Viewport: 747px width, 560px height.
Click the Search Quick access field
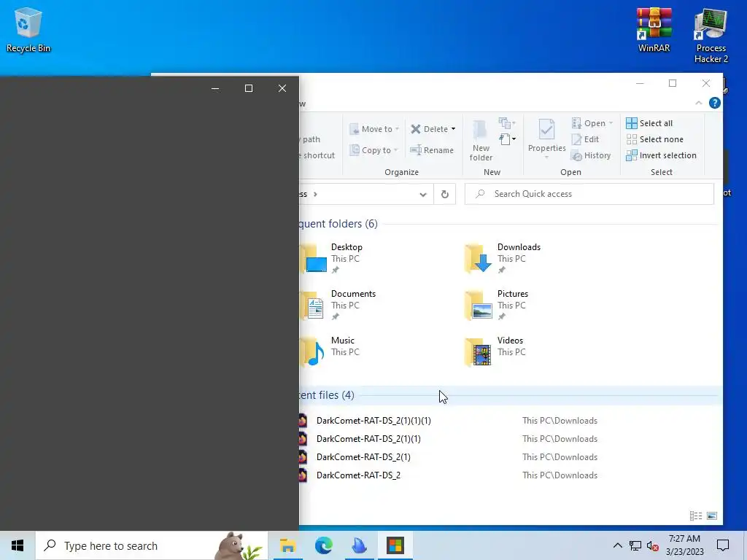coord(589,194)
